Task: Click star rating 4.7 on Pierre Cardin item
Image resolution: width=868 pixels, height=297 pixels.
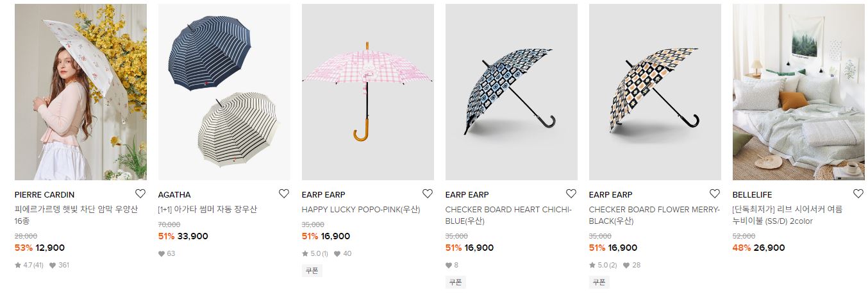Action: click(29, 265)
